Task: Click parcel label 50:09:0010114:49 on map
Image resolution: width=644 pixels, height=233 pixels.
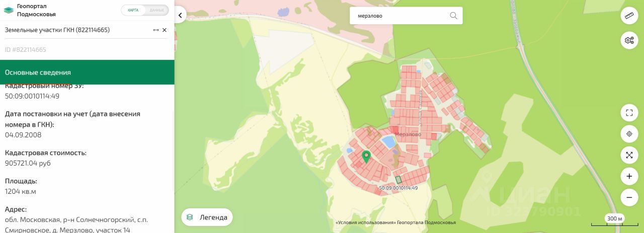Action: click(x=398, y=188)
